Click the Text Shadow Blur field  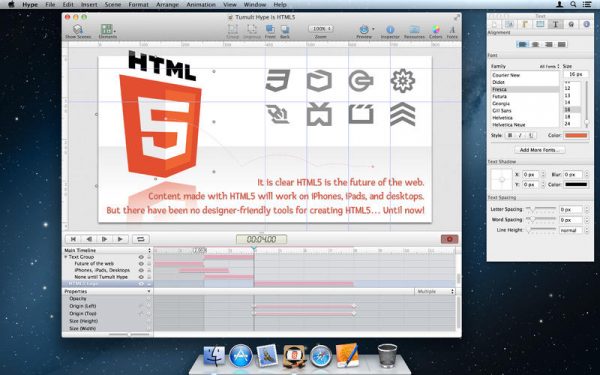click(x=572, y=174)
